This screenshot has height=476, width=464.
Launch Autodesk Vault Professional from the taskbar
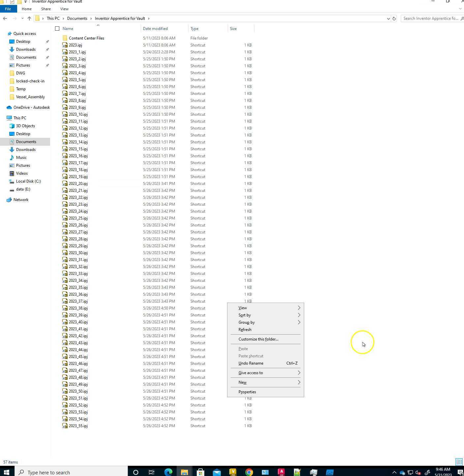point(232,472)
